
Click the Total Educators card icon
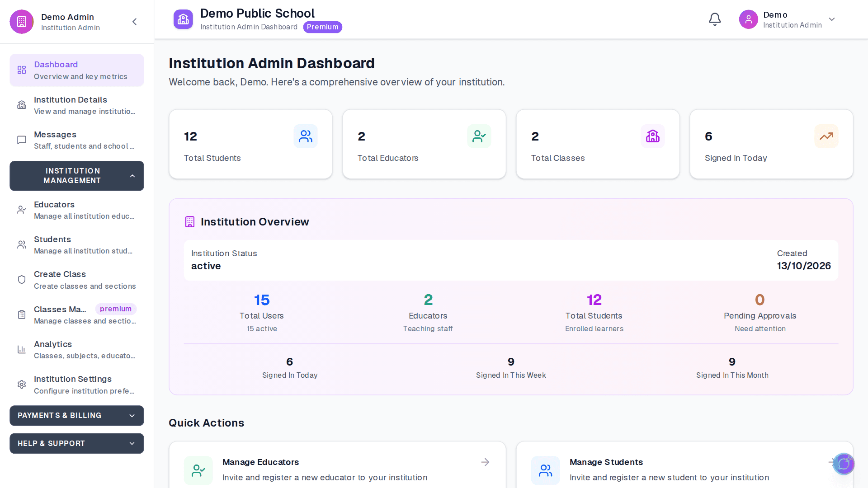click(479, 136)
